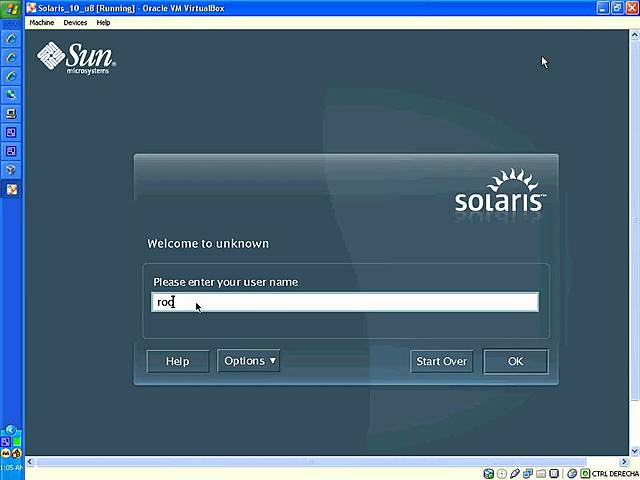Click the Start Over button
Viewport: 640px width, 480px height.
tap(442, 361)
